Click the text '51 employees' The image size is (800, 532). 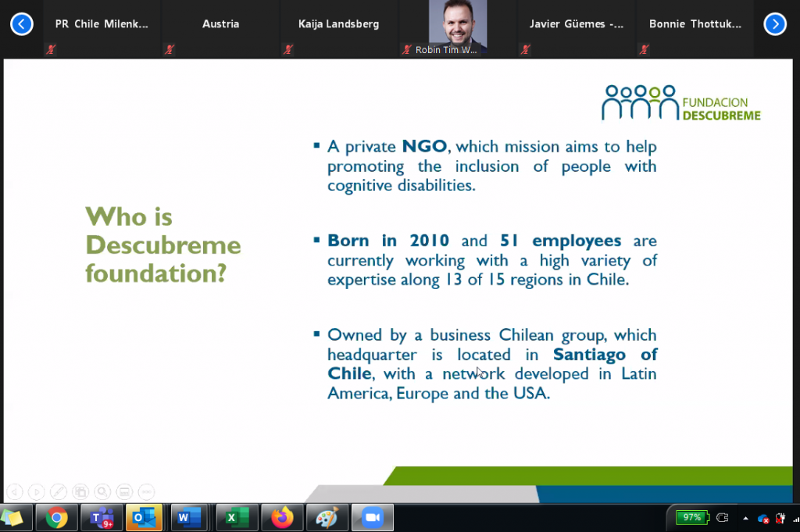560,241
